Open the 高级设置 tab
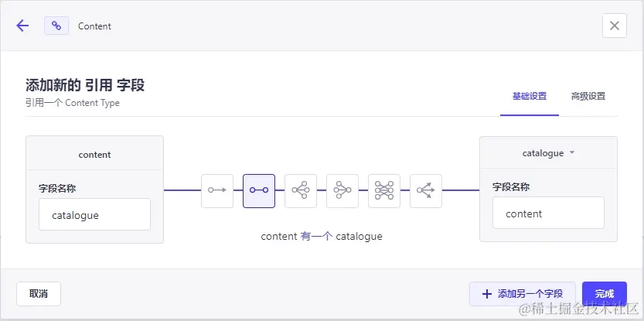The width and height of the screenshot is (644, 321). click(x=588, y=97)
